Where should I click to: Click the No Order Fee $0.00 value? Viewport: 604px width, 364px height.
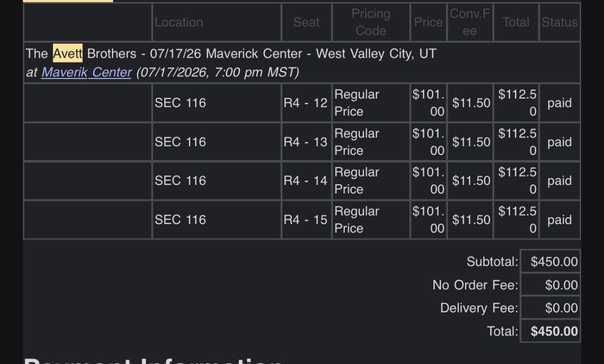(x=561, y=285)
